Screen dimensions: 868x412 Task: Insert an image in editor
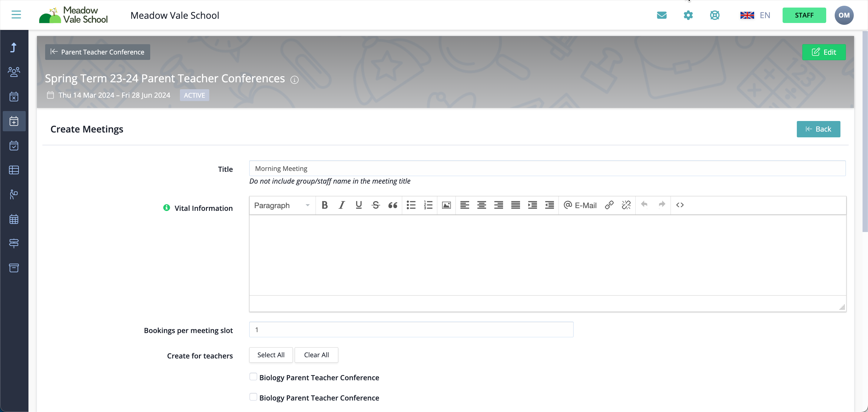pos(446,205)
